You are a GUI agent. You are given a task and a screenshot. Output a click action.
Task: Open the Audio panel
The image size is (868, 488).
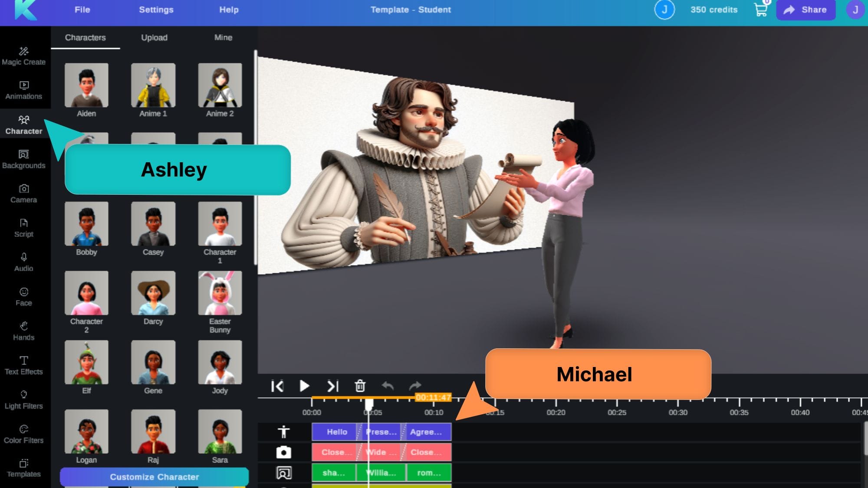(24, 262)
